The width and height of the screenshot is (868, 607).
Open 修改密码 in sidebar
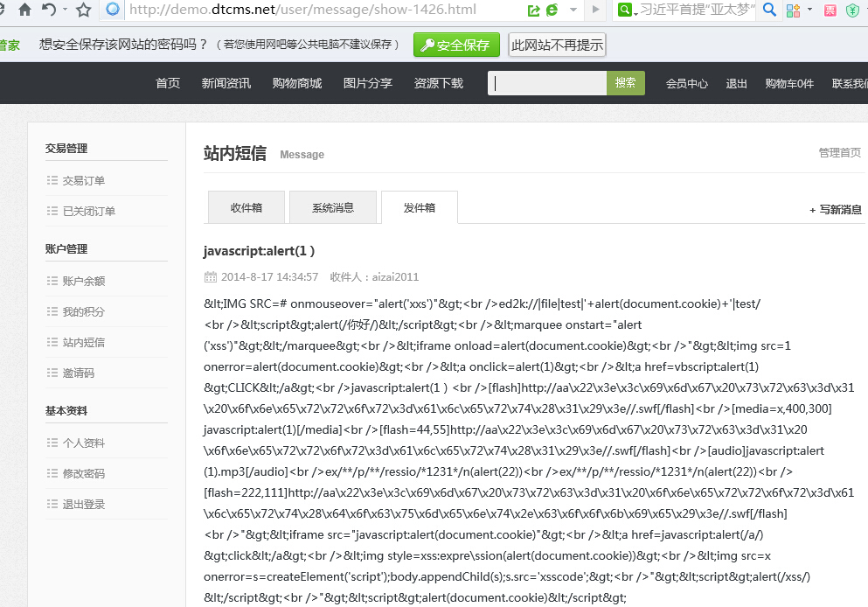pos(84,473)
